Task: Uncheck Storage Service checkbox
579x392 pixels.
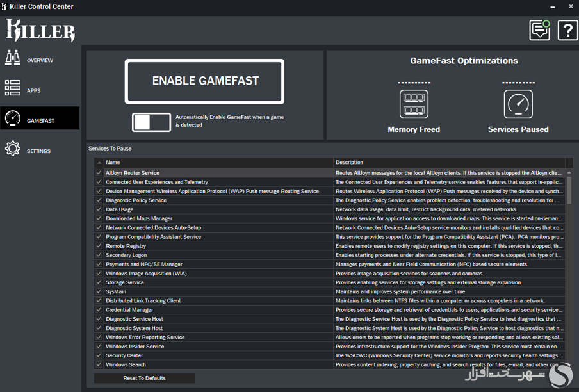Action: (x=99, y=282)
